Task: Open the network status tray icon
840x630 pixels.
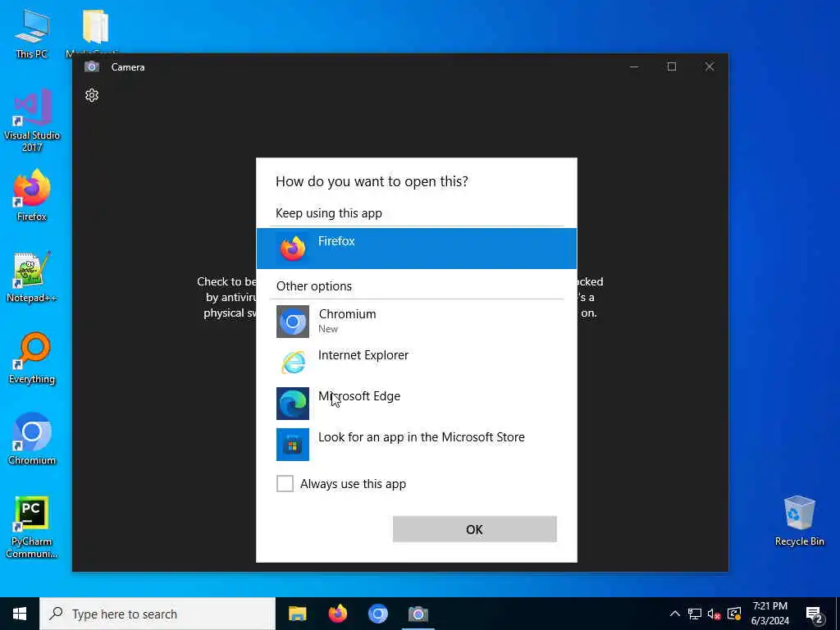Action: pos(695,614)
